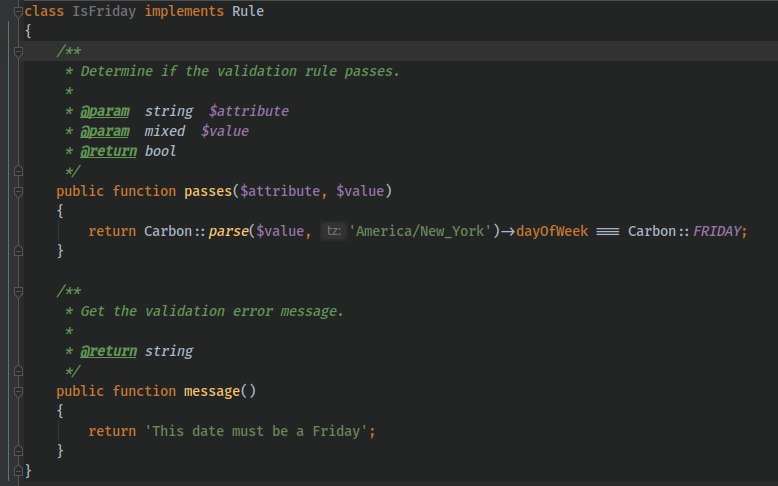Click the fold marker at the class closing brace
This screenshot has height=486, width=778.
pos(18,470)
